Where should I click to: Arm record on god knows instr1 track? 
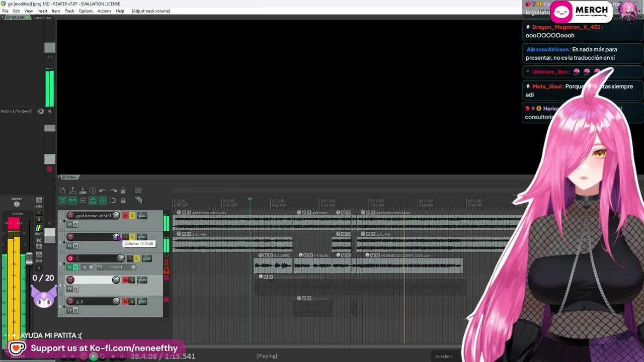[70, 216]
